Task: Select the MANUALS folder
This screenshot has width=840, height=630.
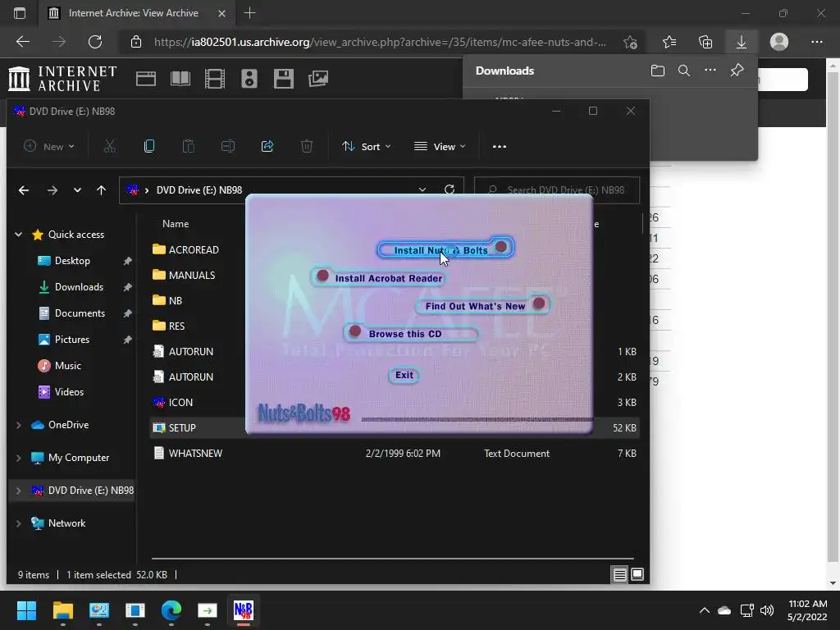Action: (x=191, y=275)
